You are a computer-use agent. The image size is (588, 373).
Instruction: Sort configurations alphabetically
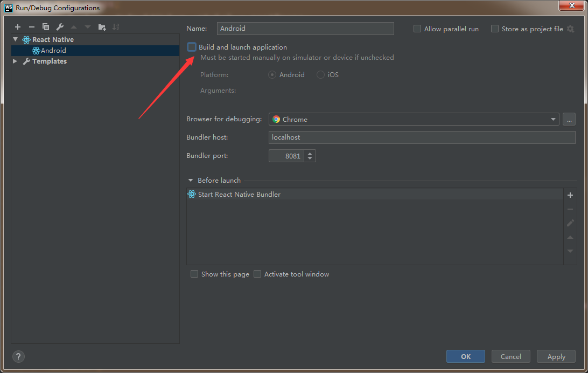pyautogui.click(x=116, y=27)
